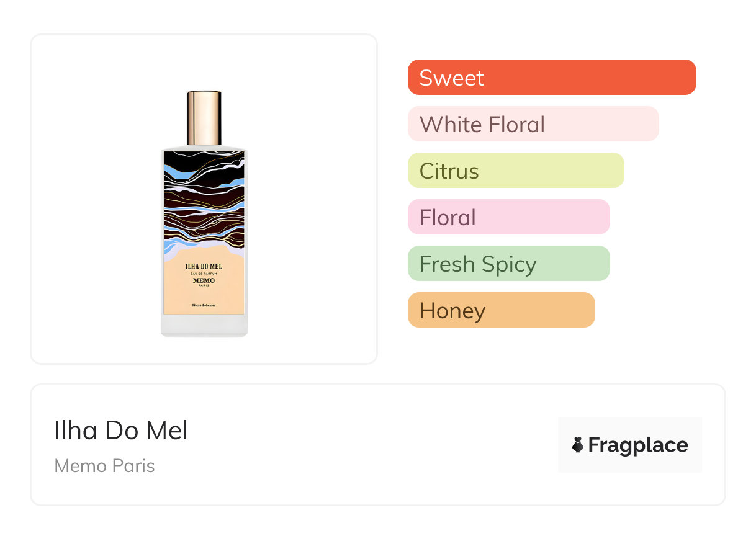Open the Ilha Do Mel bottle image

[x=204, y=214]
